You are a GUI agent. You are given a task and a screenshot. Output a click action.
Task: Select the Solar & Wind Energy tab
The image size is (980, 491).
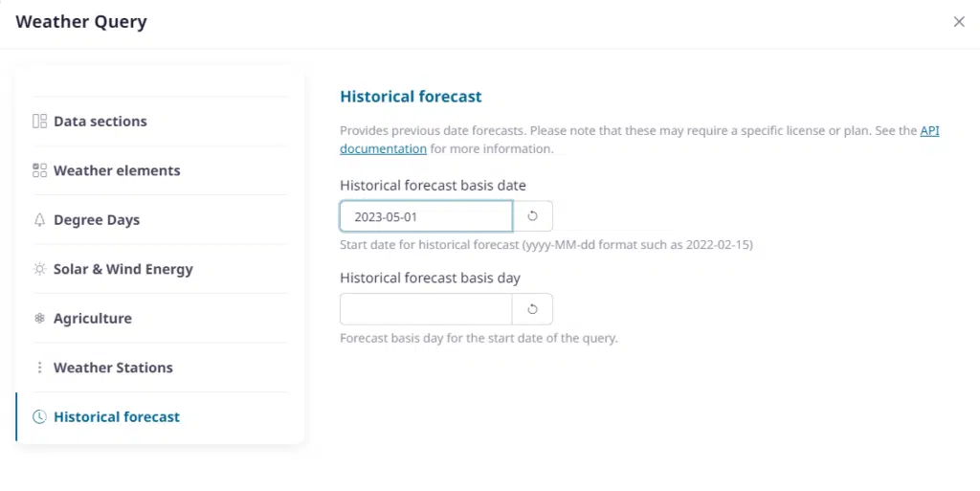tap(123, 269)
